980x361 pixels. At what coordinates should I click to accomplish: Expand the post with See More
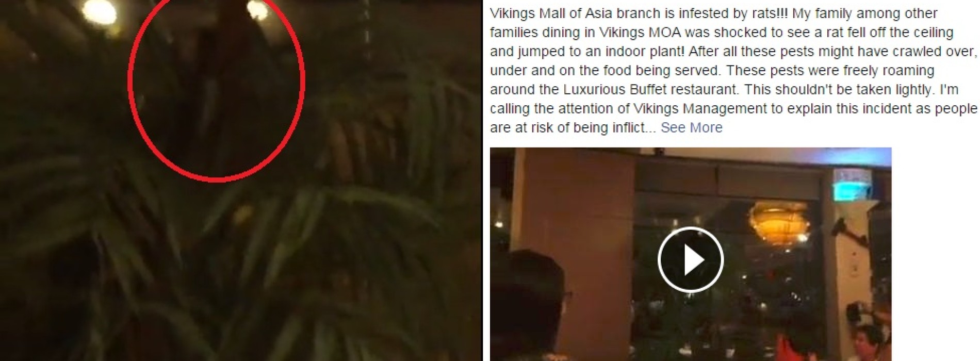pyautogui.click(x=691, y=127)
